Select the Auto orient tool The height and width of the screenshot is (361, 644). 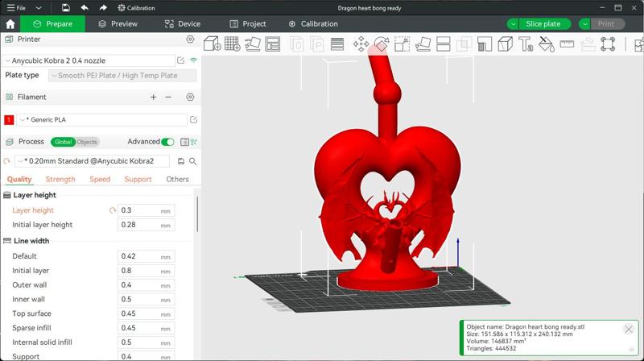(253, 44)
